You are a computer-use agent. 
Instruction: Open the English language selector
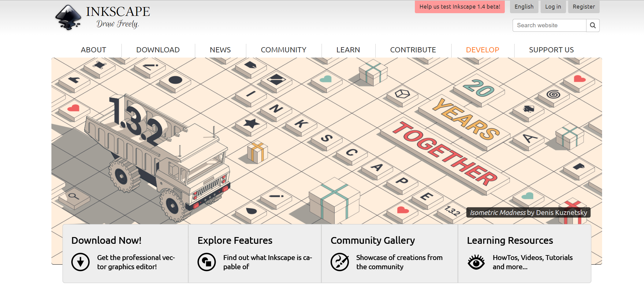(524, 7)
